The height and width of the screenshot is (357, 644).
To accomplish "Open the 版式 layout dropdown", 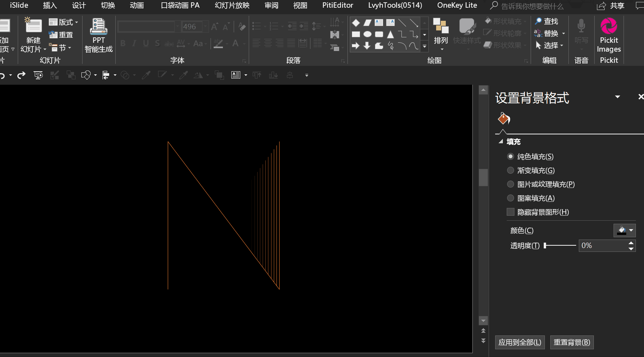I will click(64, 22).
